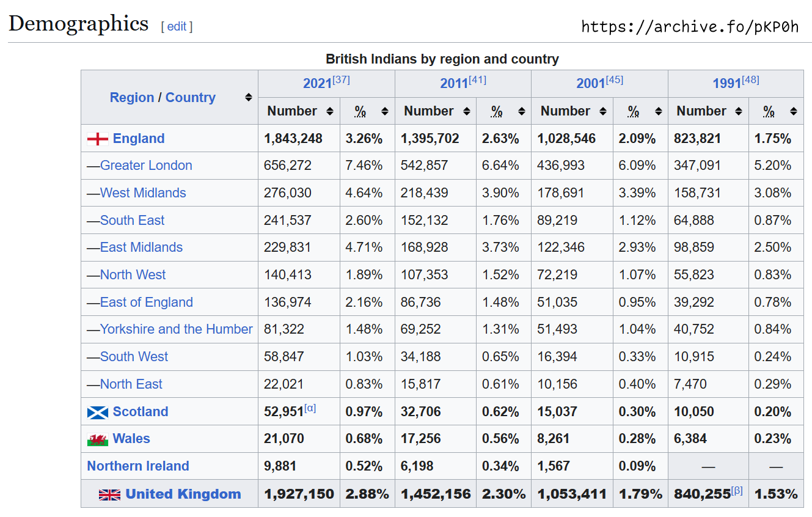Open the East Midlands link
The width and height of the screenshot is (812, 517).
coord(141,248)
